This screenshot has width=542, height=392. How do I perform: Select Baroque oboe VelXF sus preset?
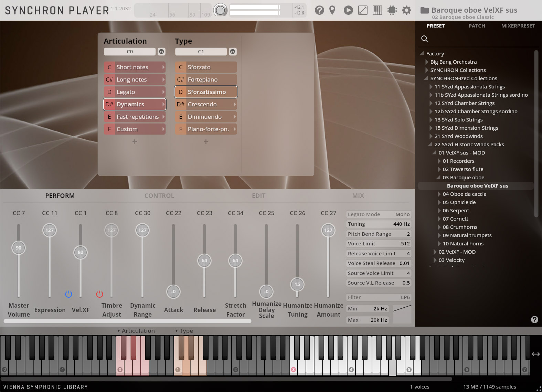coord(476,186)
